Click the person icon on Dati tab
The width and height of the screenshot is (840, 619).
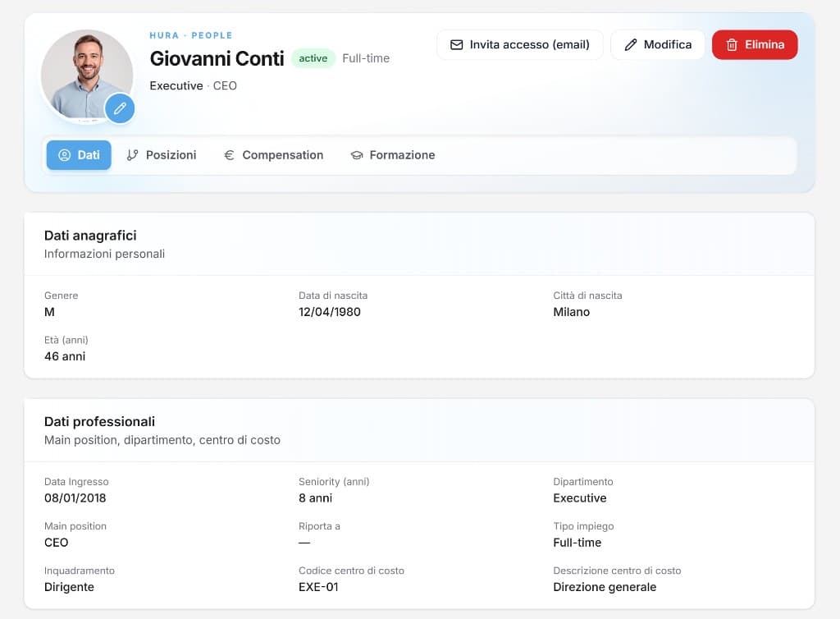(64, 155)
